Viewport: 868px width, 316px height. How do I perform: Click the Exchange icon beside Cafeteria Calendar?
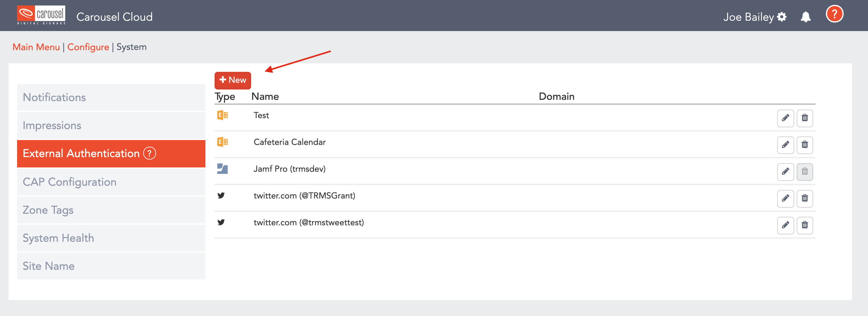223,142
